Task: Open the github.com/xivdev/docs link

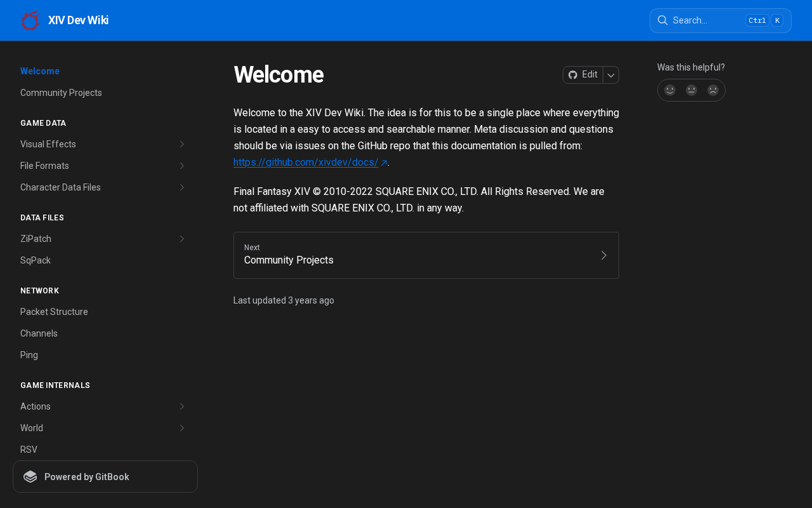Action: (306, 163)
